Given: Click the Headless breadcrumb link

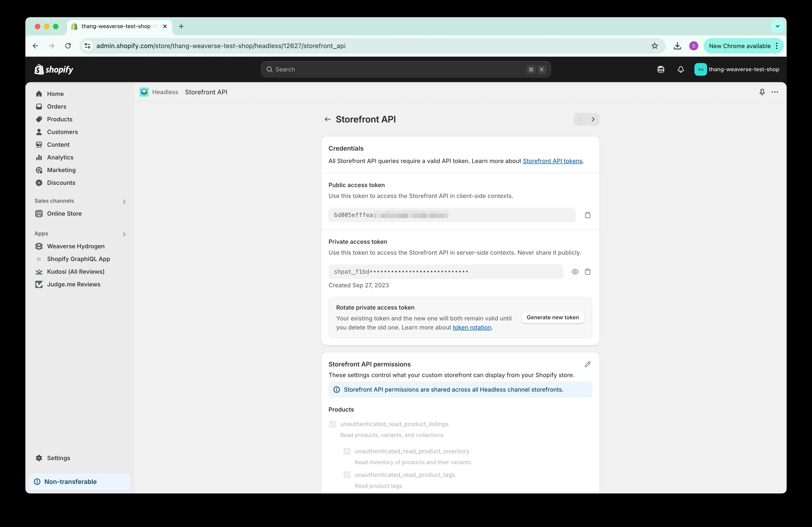Looking at the screenshot, I should pyautogui.click(x=165, y=92).
